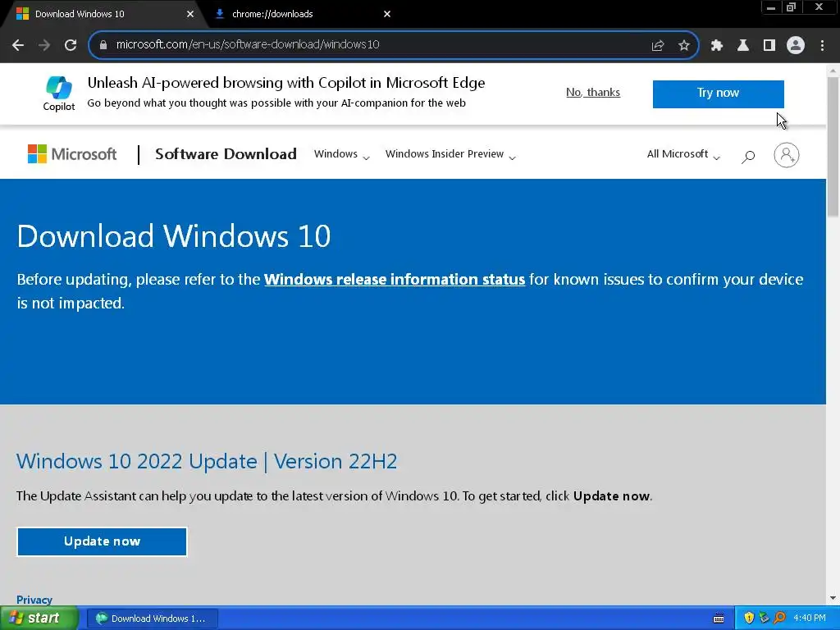This screenshot has width=840, height=630.
Task: Reload the page with the refresh icon
Action: tap(71, 45)
